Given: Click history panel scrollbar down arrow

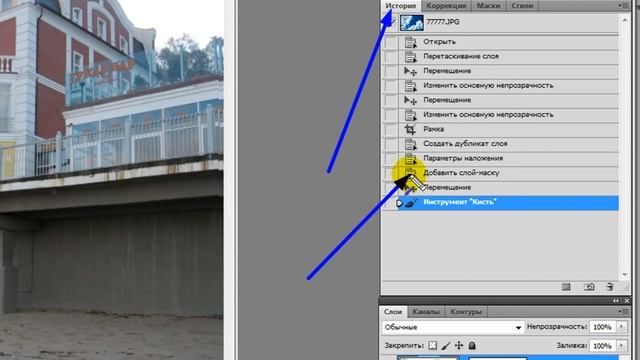Looking at the screenshot, I should (x=624, y=275).
